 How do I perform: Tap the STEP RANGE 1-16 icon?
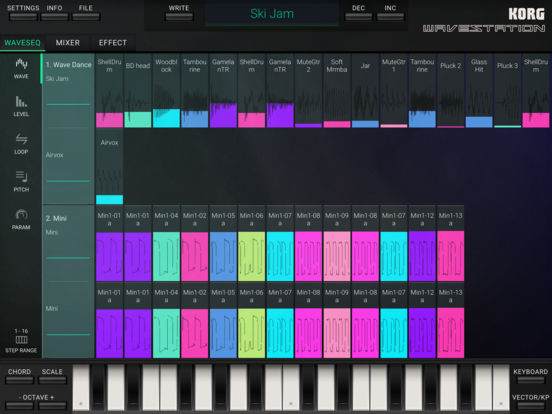coord(21,340)
